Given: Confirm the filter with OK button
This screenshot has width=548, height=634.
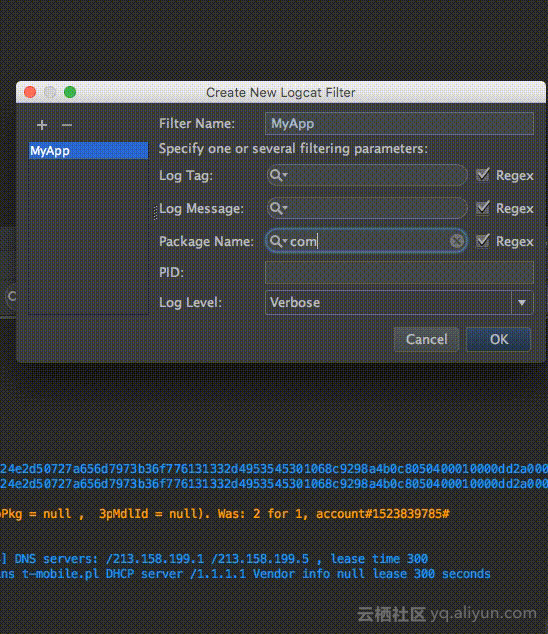Looking at the screenshot, I should pyautogui.click(x=498, y=339).
